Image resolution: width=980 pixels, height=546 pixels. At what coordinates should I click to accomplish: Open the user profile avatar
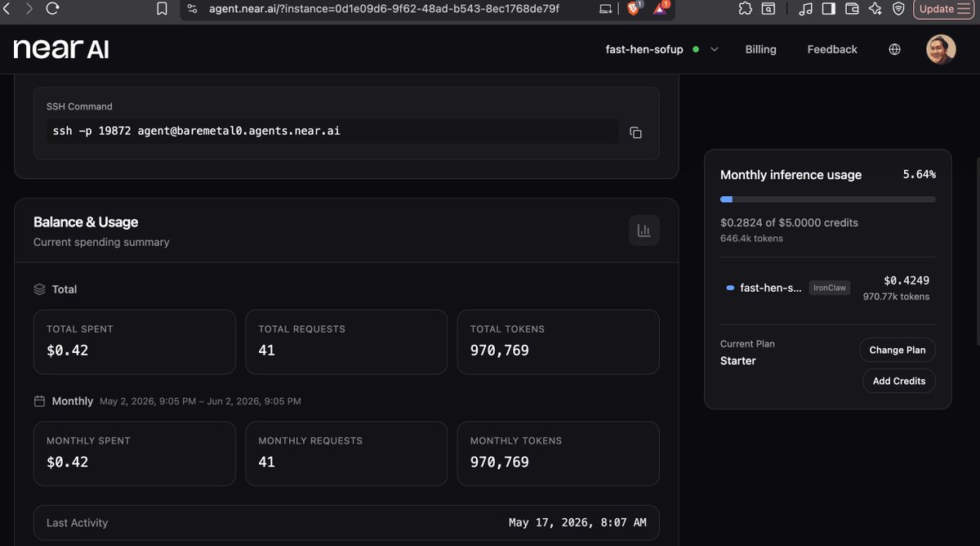pos(941,49)
